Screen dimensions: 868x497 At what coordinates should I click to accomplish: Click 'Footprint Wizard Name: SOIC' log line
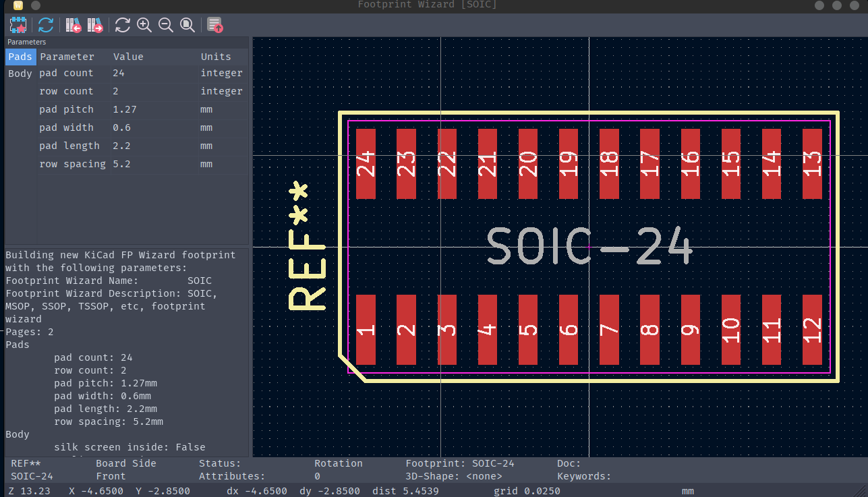tap(109, 281)
